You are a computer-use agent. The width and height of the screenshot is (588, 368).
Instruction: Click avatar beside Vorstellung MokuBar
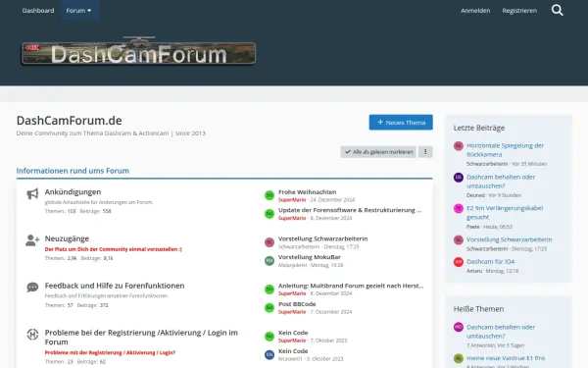click(x=269, y=261)
